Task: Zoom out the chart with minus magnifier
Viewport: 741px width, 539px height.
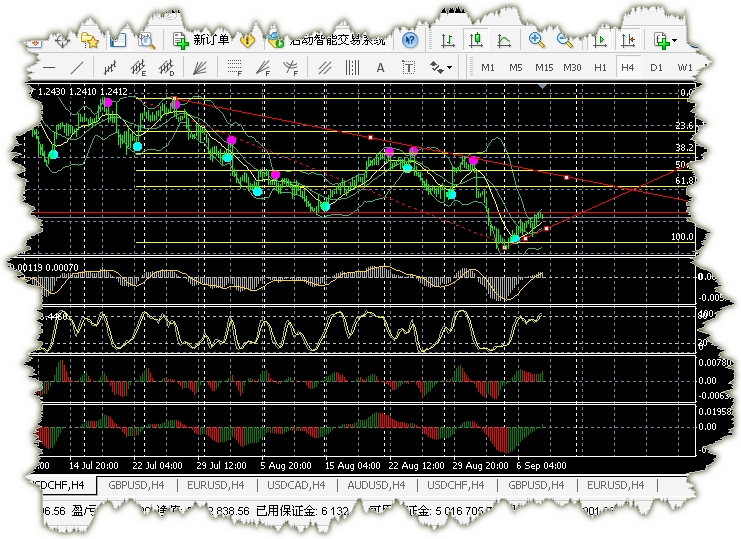Action: tap(565, 41)
